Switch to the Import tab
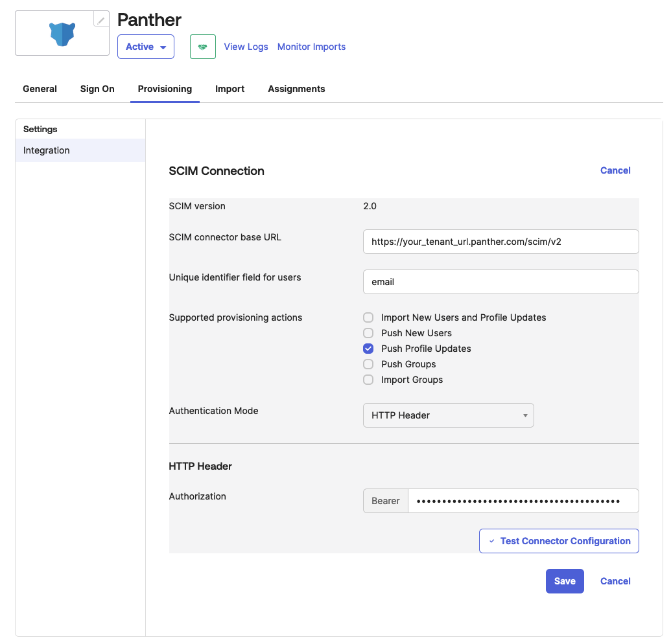 pos(230,89)
